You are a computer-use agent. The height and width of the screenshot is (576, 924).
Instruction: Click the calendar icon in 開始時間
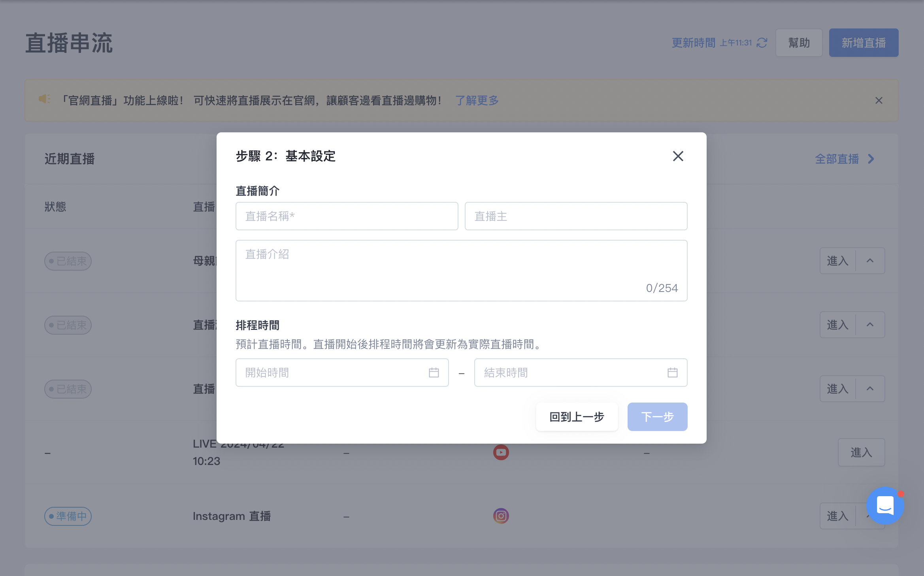pyautogui.click(x=434, y=373)
